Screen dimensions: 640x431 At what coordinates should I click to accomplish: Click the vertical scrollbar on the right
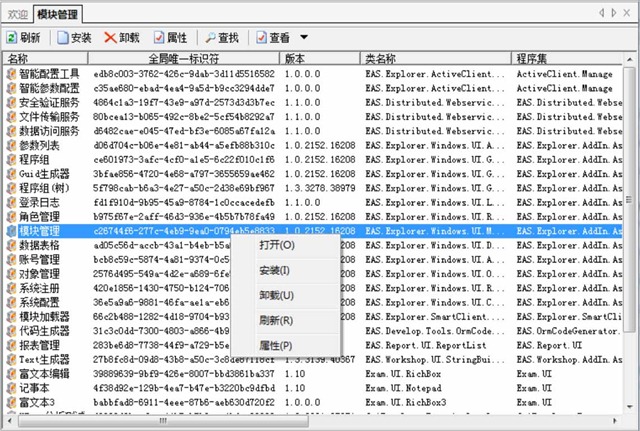pyautogui.click(x=632, y=200)
